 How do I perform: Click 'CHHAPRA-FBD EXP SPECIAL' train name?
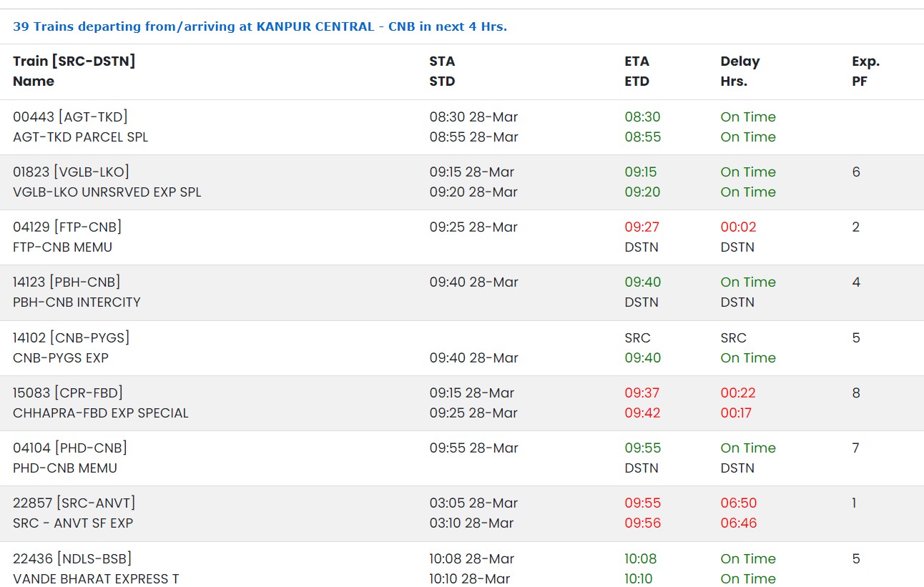coord(101,413)
